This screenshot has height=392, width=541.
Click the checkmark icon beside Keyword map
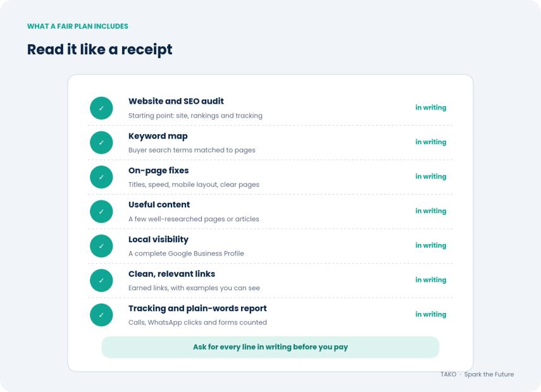pos(101,142)
